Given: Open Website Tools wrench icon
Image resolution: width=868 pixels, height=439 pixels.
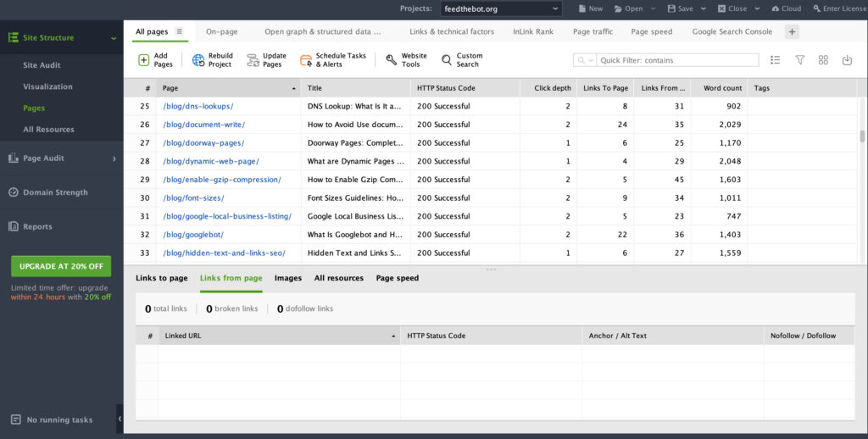Looking at the screenshot, I should tap(392, 60).
